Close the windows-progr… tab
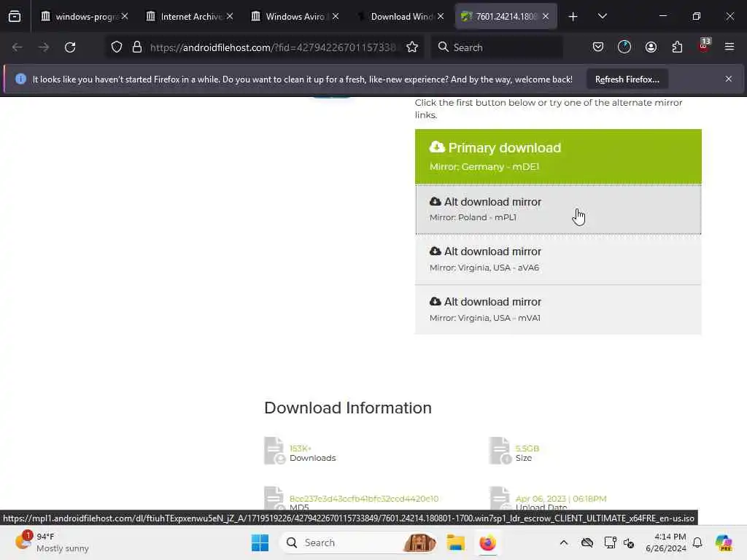This screenshot has width=747, height=560. [x=125, y=17]
